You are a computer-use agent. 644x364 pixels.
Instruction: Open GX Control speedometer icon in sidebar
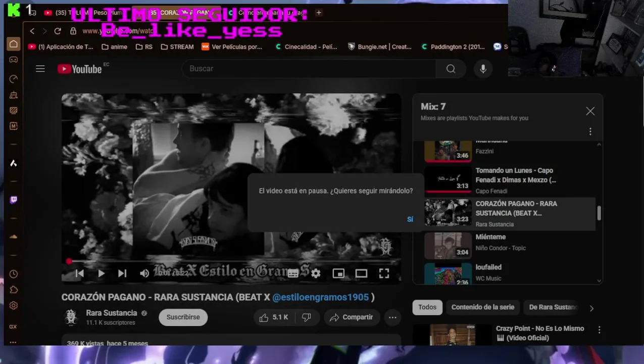14,79
